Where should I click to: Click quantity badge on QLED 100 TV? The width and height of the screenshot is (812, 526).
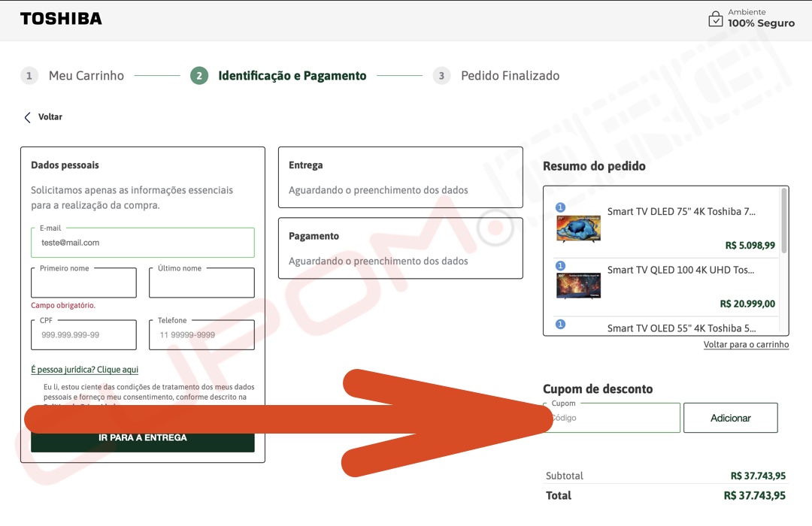(x=560, y=265)
